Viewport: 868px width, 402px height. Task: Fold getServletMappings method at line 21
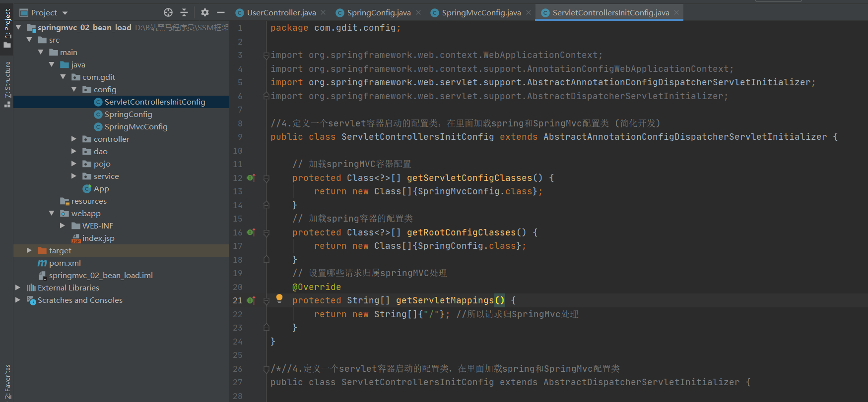coord(266,300)
